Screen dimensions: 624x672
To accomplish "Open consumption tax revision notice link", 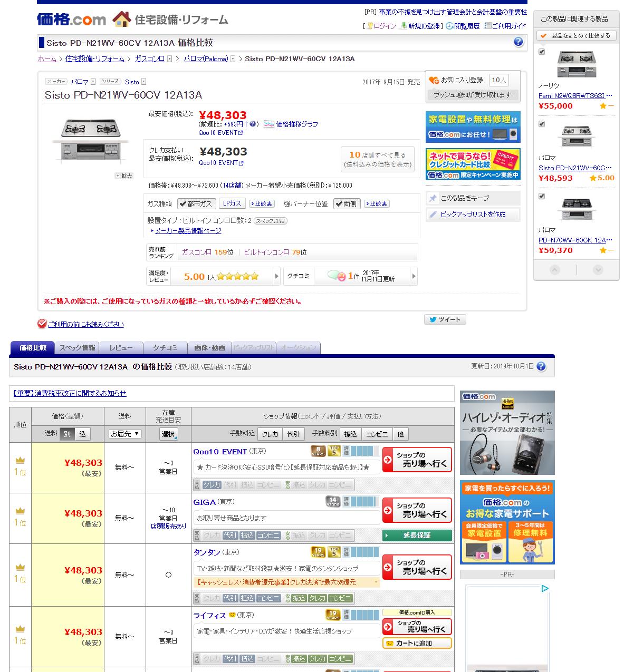I will [69, 393].
